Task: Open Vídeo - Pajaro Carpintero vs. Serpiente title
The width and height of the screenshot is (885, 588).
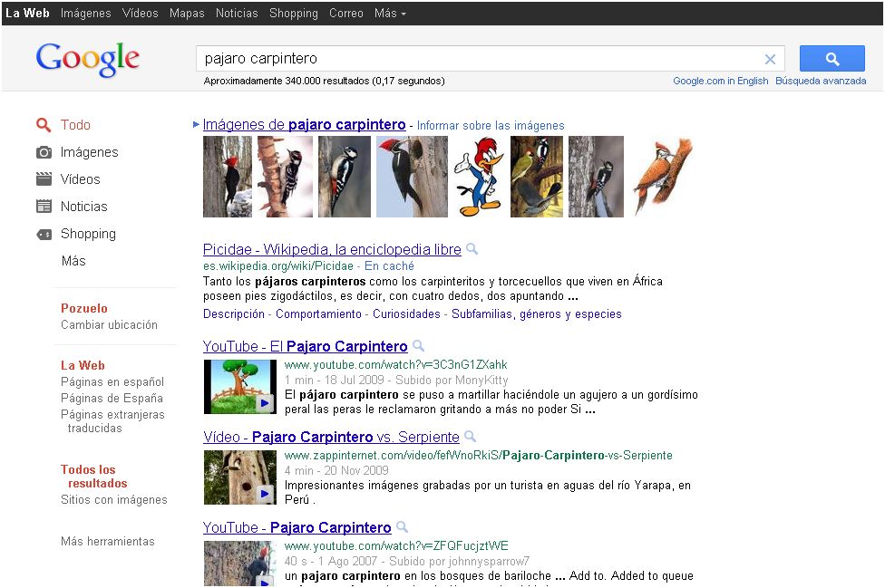Action: [x=331, y=437]
